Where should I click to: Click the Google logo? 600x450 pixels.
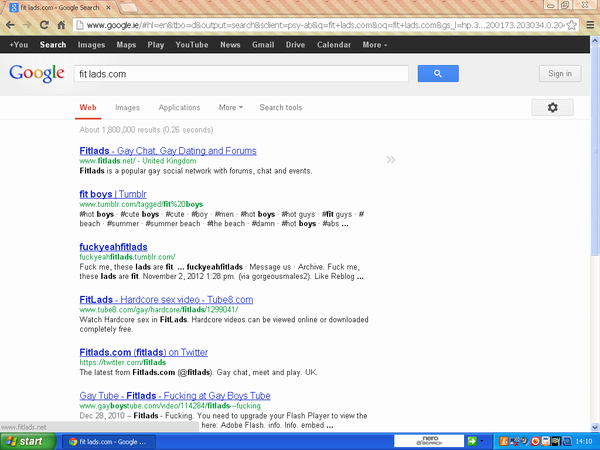pos(37,73)
